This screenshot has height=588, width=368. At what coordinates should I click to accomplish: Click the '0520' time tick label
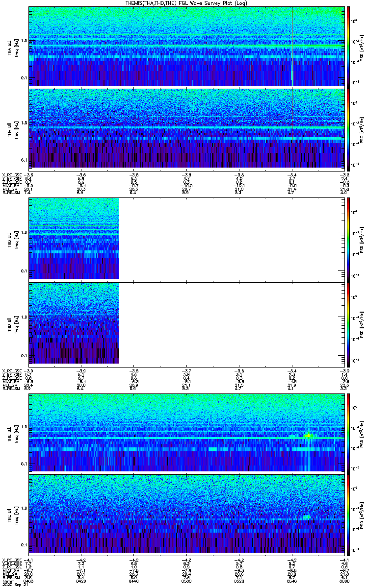click(x=239, y=581)
